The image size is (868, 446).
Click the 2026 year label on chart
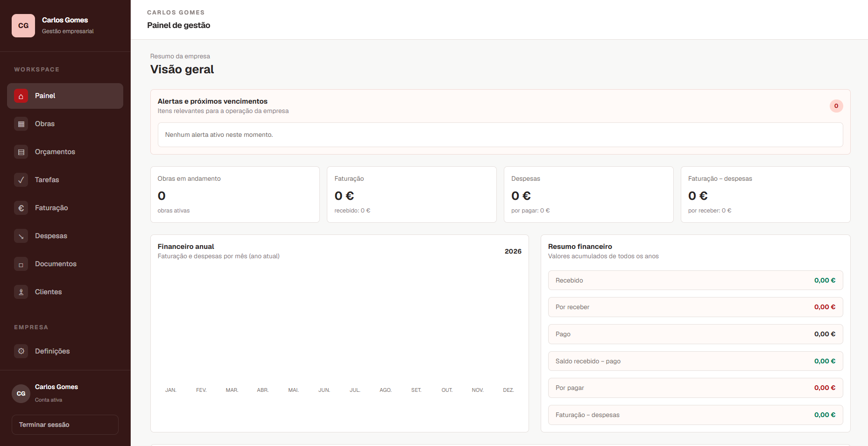pos(513,251)
